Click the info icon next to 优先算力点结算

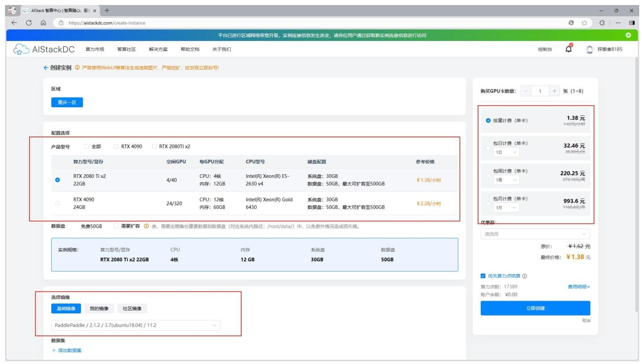[x=525, y=276]
